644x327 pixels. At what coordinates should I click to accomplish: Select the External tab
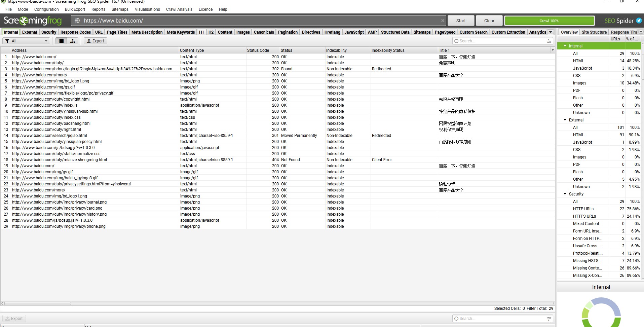point(30,32)
